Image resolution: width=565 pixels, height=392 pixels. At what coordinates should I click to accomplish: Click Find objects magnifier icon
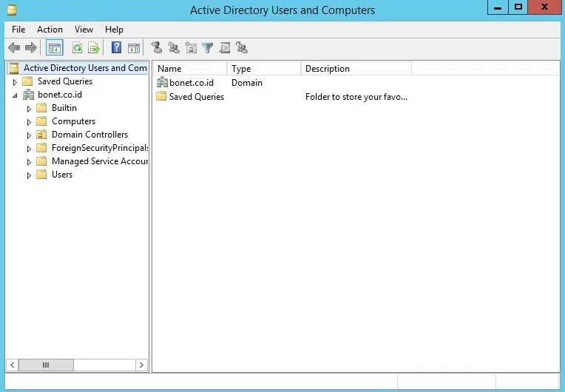225,47
